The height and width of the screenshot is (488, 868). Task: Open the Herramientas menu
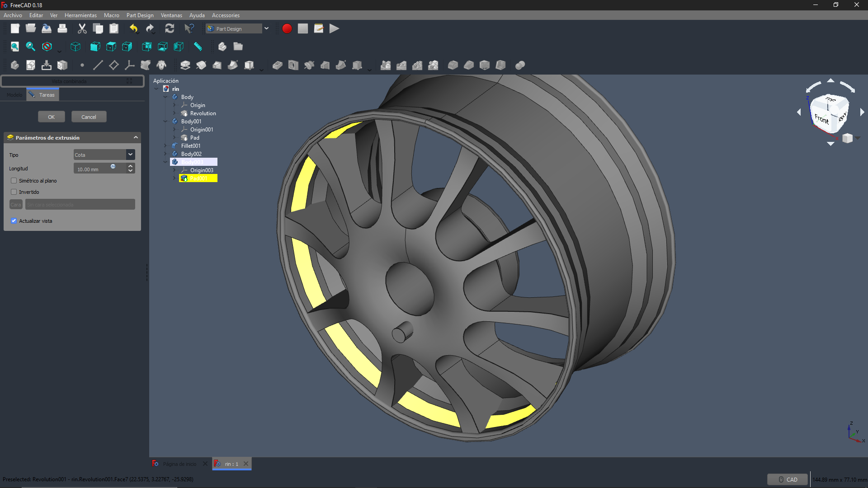(x=80, y=15)
